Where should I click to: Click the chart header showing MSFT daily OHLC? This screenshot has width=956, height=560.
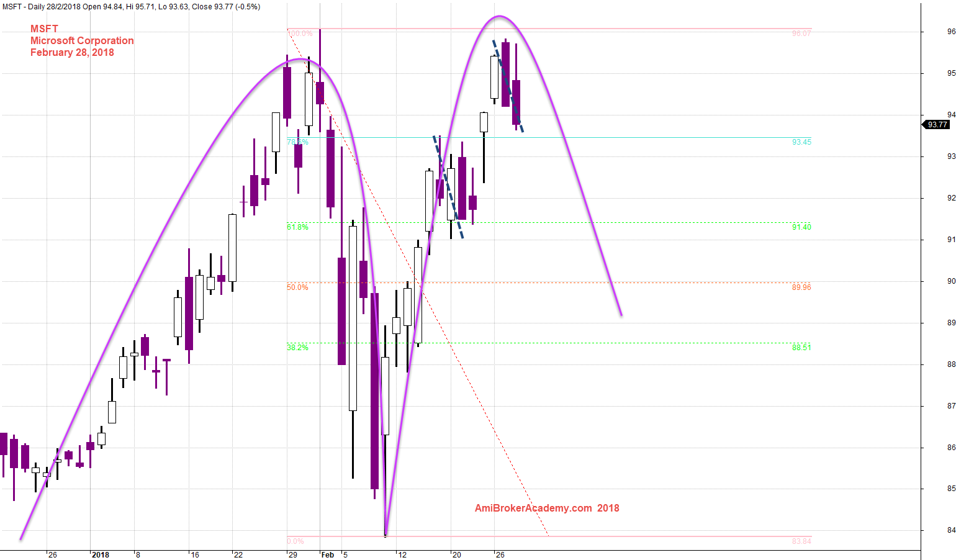tap(131, 7)
